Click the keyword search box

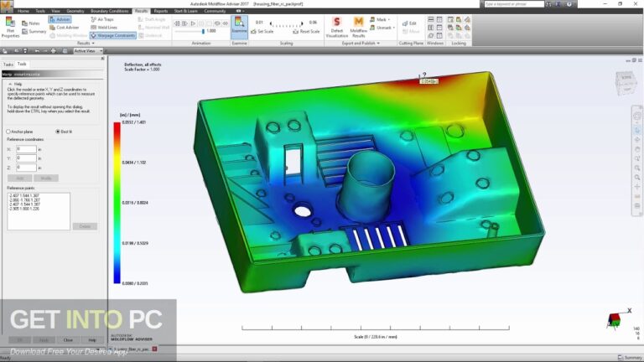(514, 3)
